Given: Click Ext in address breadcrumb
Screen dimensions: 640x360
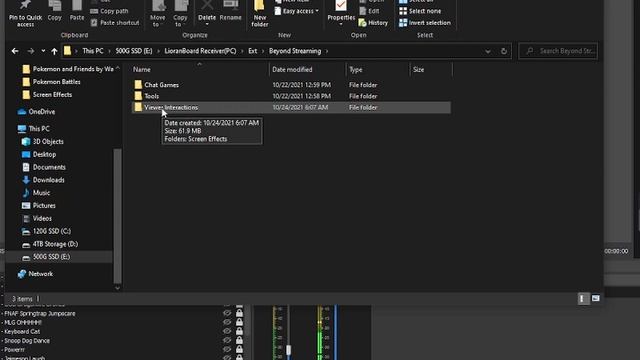Looking at the screenshot, I should pos(253,51).
